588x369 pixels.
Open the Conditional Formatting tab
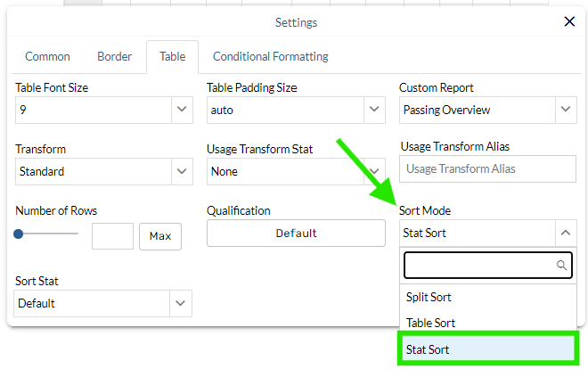[270, 56]
